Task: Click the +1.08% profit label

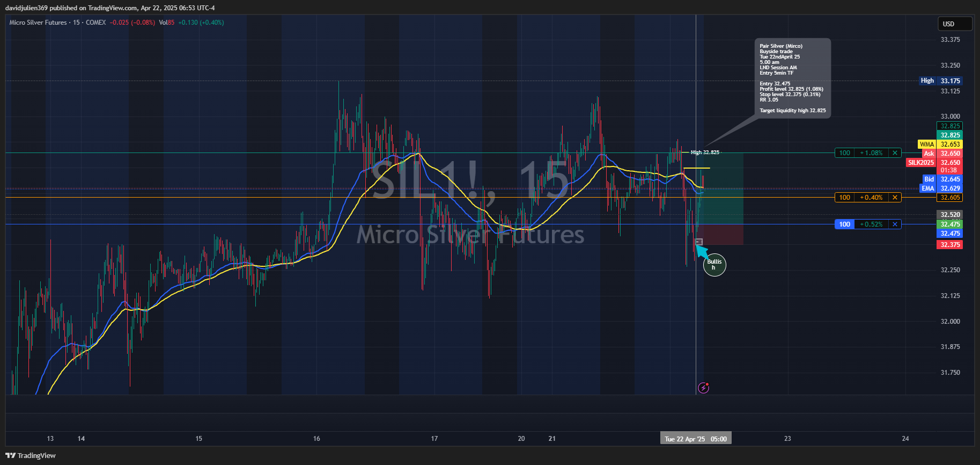Action: tap(872, 153)
